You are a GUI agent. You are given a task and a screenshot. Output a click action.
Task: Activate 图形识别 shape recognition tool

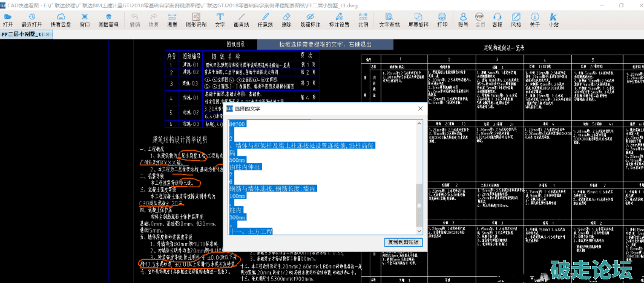pyautogui.click(x=195, y=18)
